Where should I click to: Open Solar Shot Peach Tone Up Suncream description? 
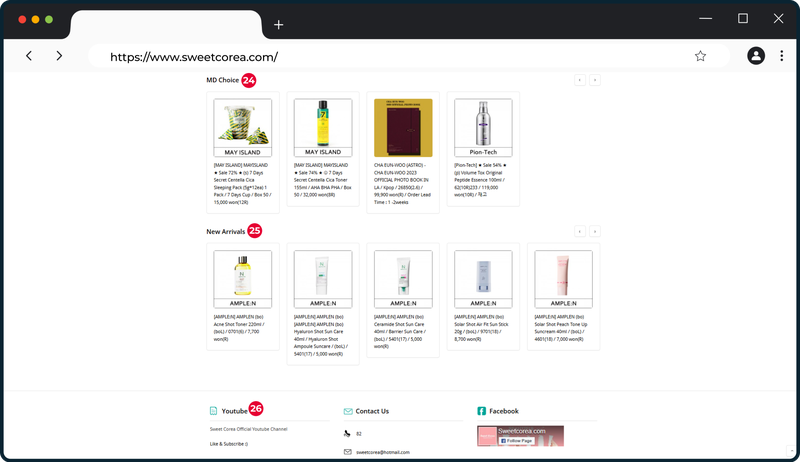[x=563, y=328]
